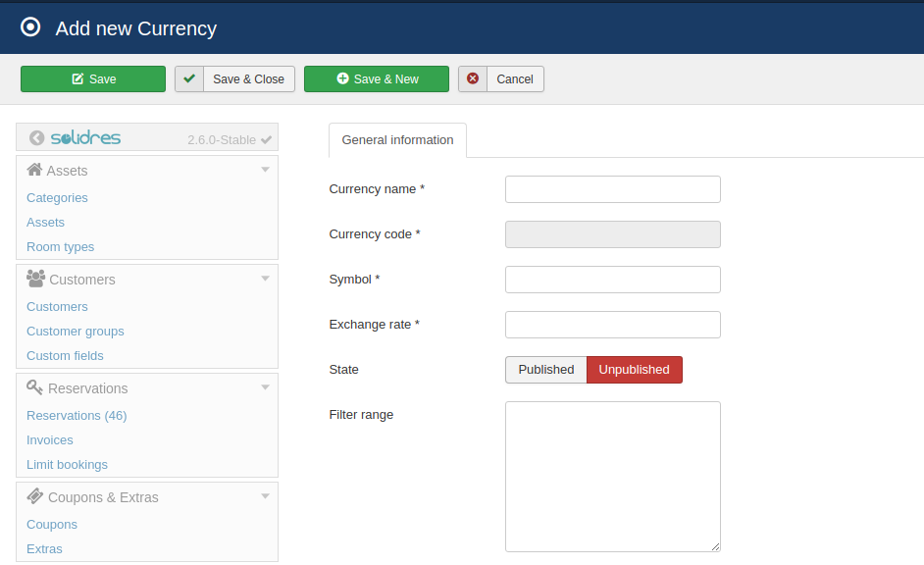Open the Room types menu item

pyautogui.click(x=61, y=247)
